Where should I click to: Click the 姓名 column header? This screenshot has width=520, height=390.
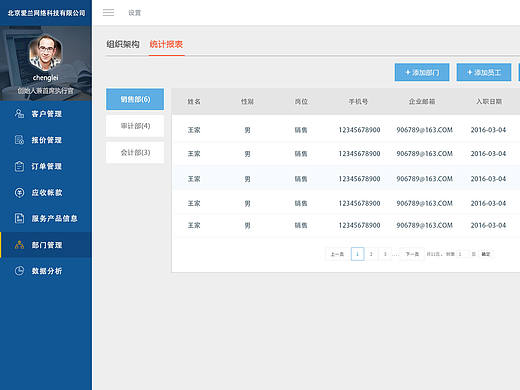click(194, 101)
